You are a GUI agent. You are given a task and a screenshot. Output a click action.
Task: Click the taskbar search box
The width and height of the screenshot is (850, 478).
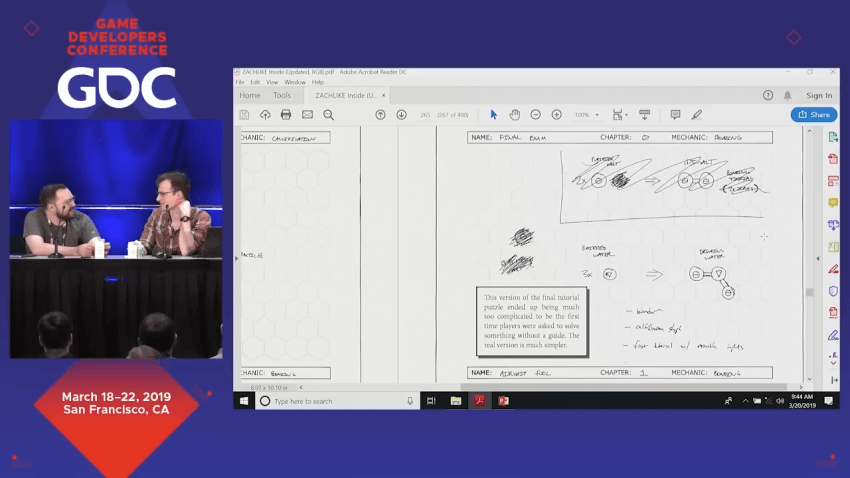coord(337,401)
